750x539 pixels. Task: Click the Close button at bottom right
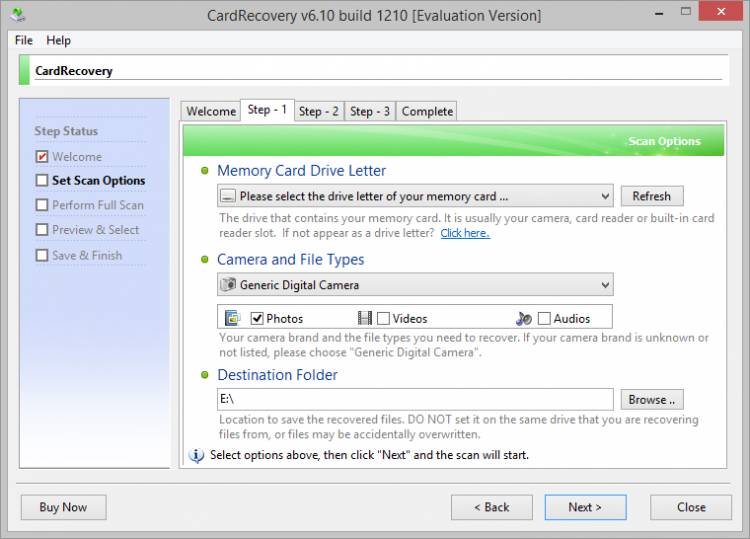tap(691, 507)
